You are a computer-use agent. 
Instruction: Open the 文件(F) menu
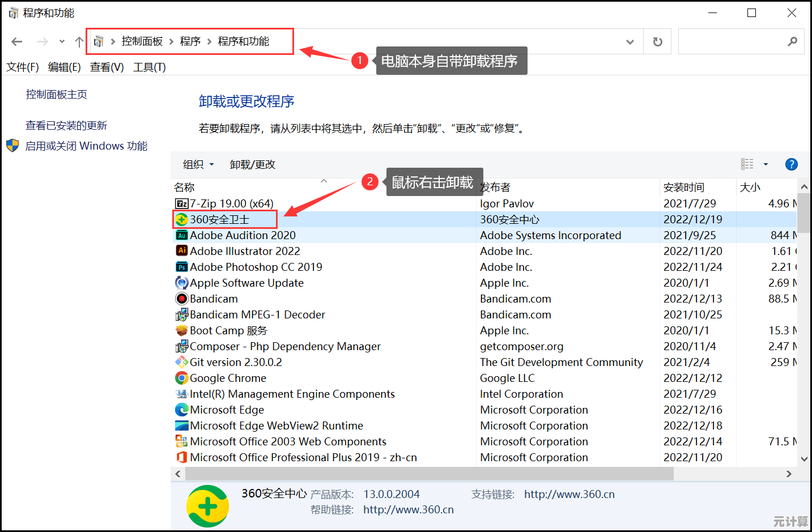23,67
